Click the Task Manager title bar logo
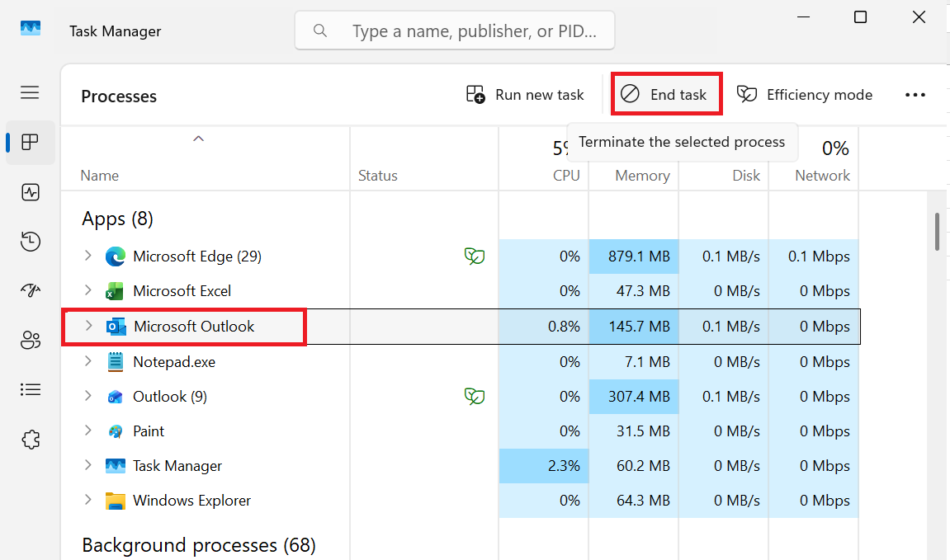 (31, 28)
